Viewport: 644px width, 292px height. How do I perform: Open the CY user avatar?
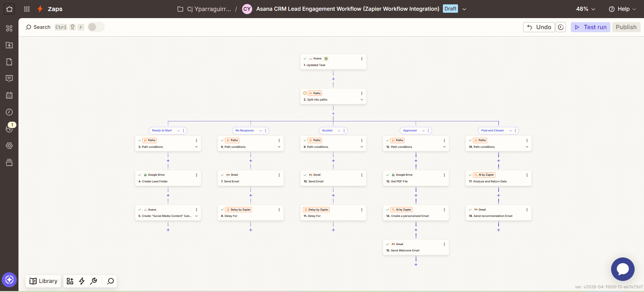[x=247, y=9]
